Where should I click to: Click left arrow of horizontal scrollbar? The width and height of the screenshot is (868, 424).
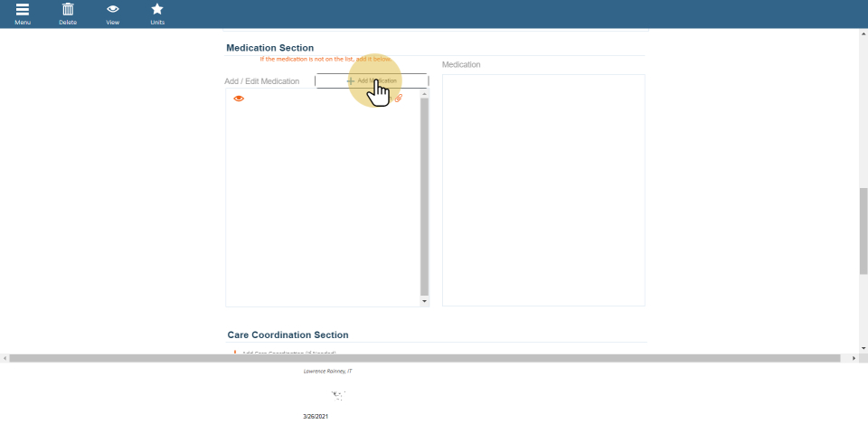(x=5, y=359)
